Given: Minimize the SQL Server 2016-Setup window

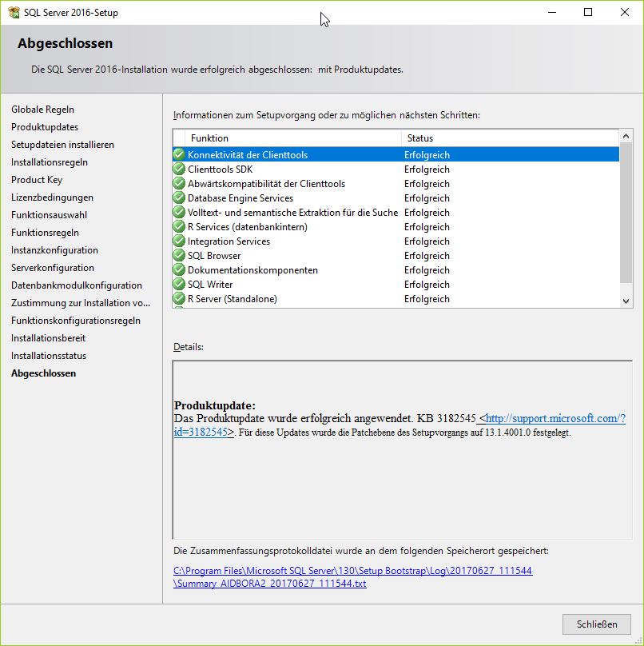Looking at the screenshot, I should [x=552, y=12].
